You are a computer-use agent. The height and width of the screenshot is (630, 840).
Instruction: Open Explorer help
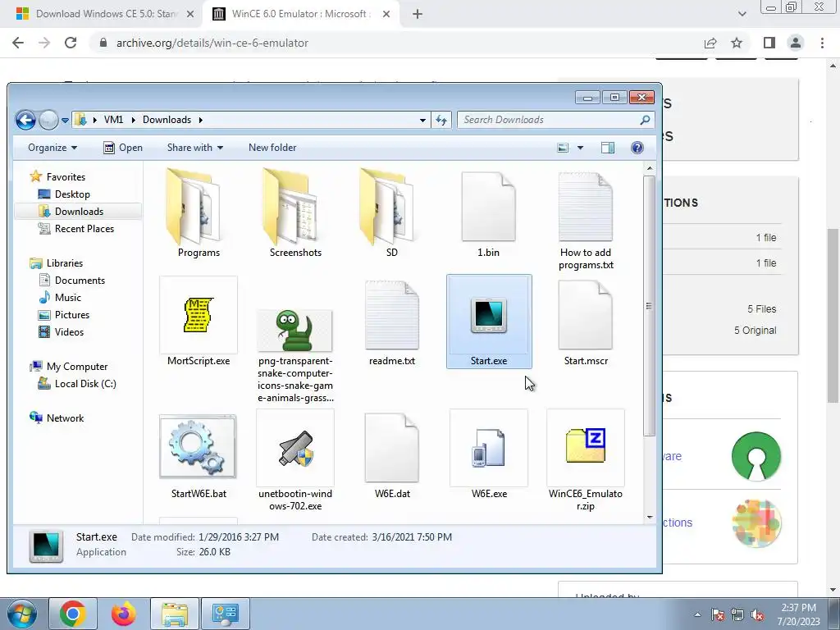coord(637,148)
